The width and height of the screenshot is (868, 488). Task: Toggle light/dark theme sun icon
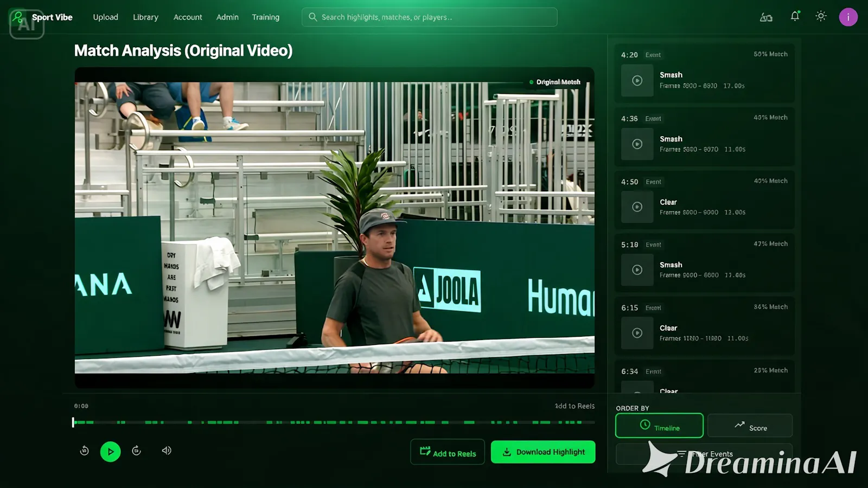pos(821,16)
